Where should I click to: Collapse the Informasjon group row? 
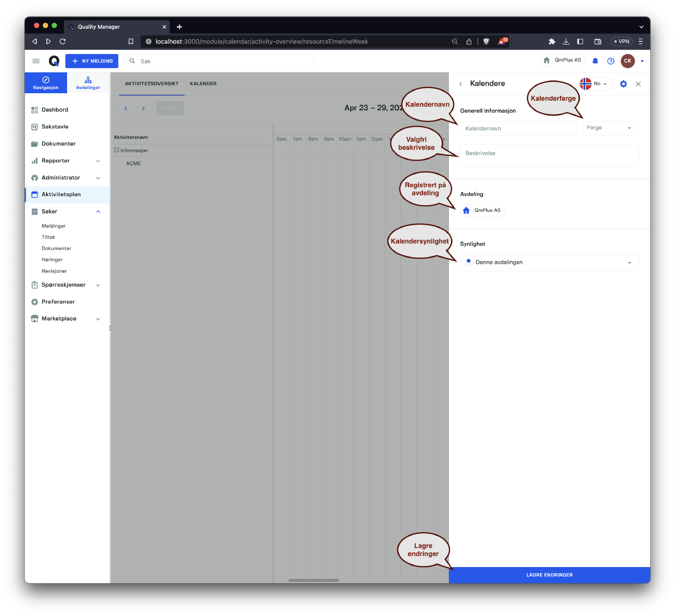click(117, 150)
